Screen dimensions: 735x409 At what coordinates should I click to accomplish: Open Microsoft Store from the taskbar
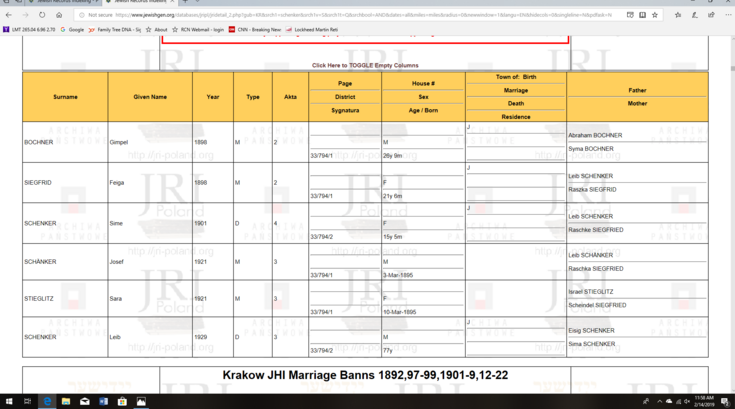[x=122, y=402]
